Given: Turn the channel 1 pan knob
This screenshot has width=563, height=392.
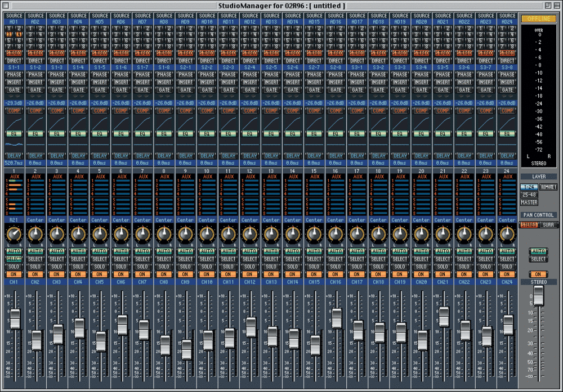Looking at the screenshot, I should coord(14,233).
